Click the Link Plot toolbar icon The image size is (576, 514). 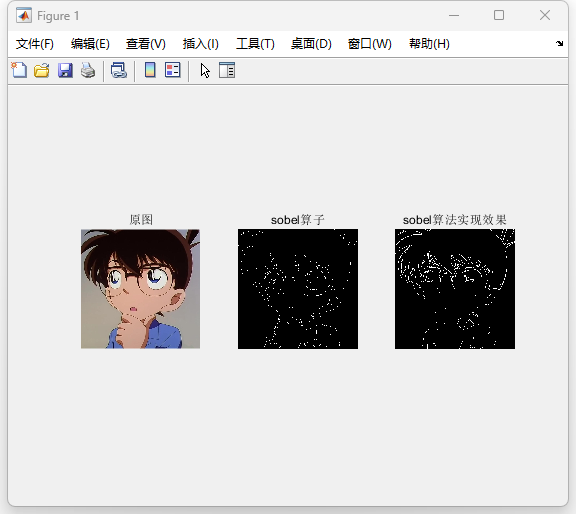pos(119,70)
